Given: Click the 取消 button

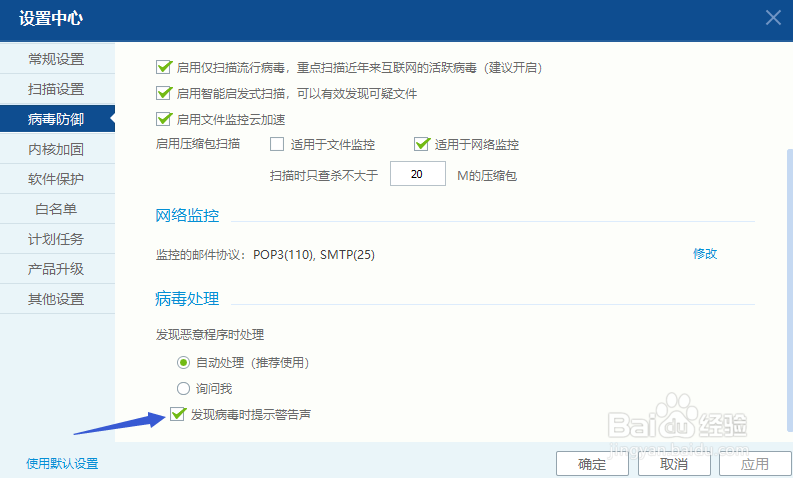Looking at the screenshot, I should click(674, 464).
